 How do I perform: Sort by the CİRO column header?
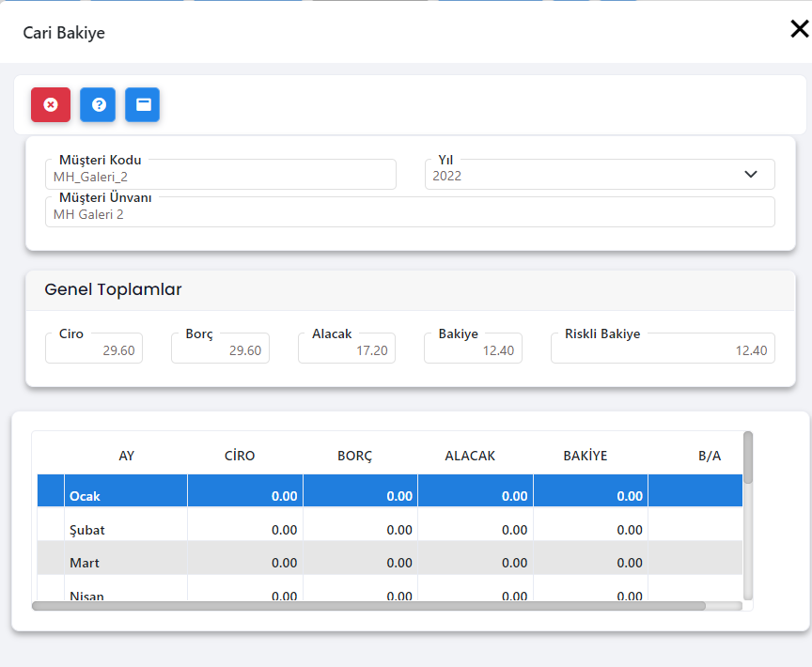(240, 456)
